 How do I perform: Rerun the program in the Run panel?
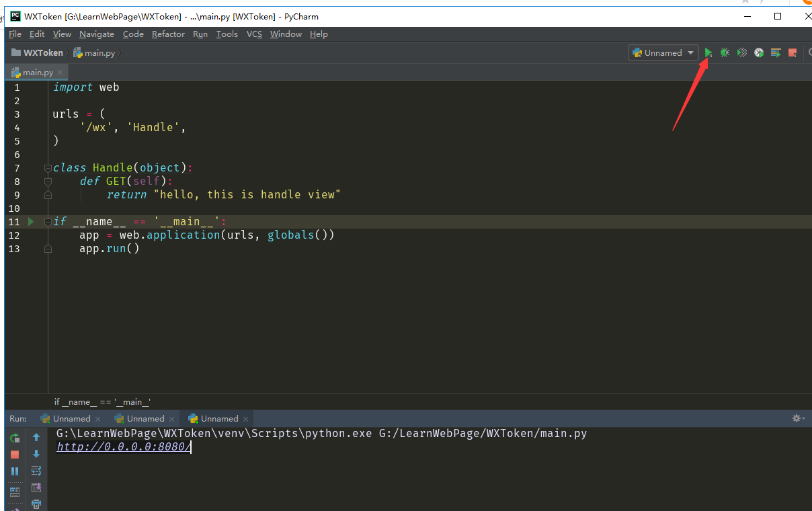tap(15, 438)
